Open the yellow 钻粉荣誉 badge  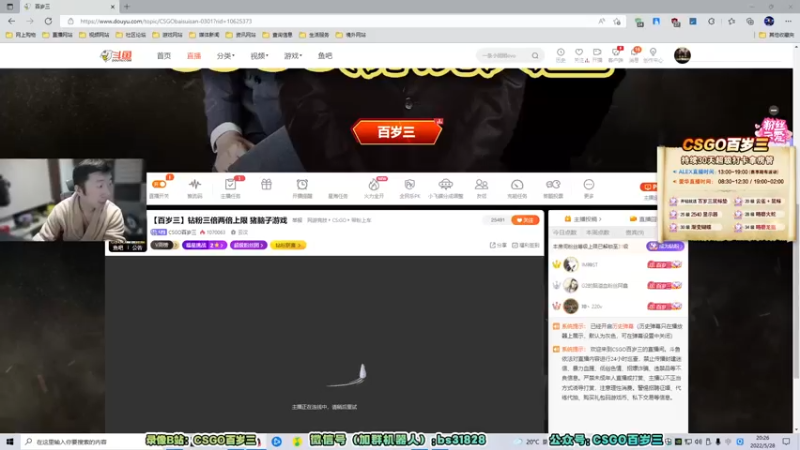tap(288, 245)
